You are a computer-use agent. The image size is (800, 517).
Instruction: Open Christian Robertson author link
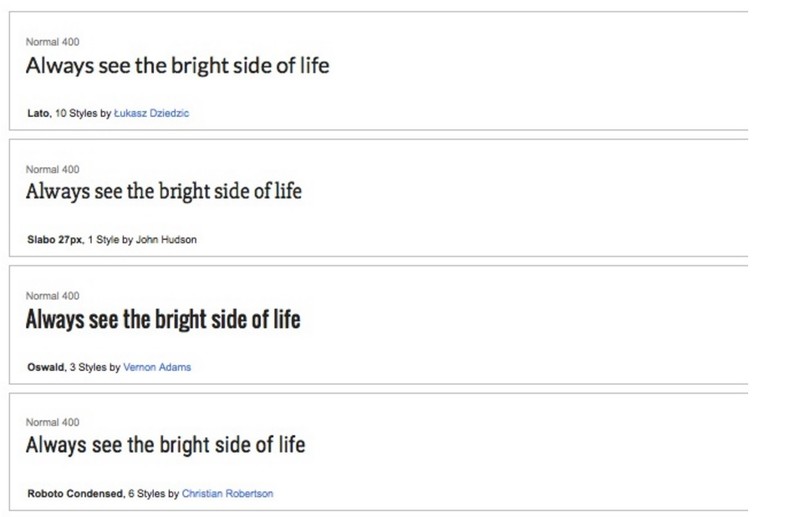[227, 494]
